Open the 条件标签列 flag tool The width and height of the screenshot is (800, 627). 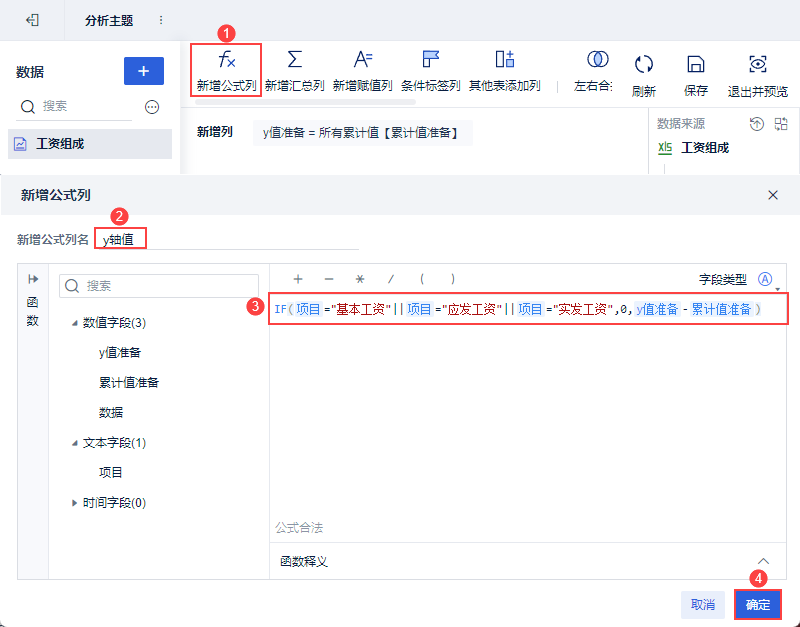point(431,59)
